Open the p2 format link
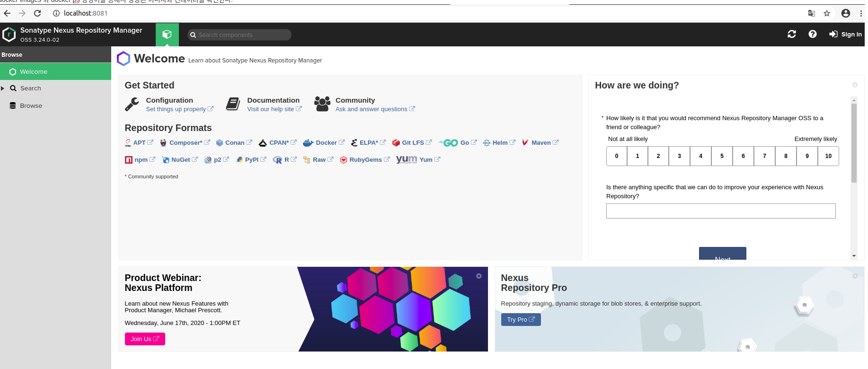This screenshot has width=868, height=369. tap(217, 160)
